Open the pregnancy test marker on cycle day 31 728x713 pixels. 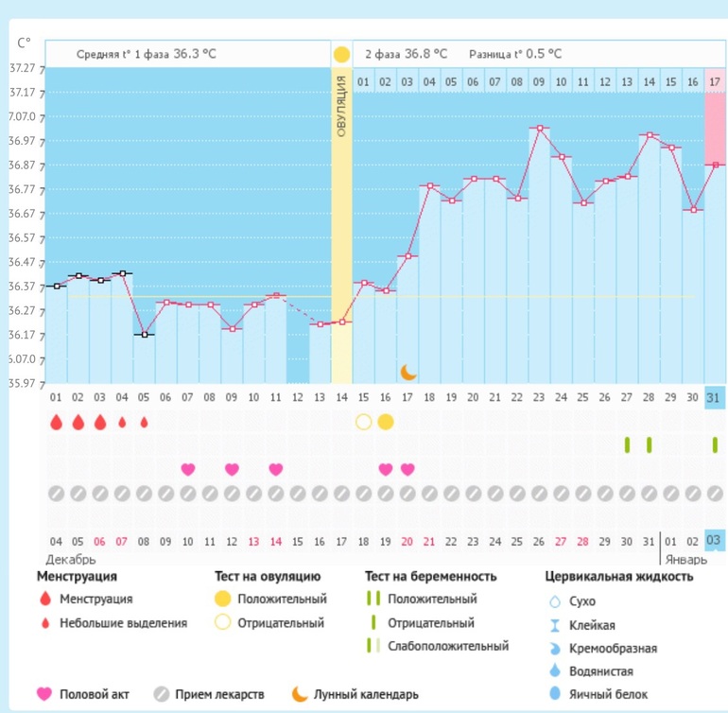715,444
